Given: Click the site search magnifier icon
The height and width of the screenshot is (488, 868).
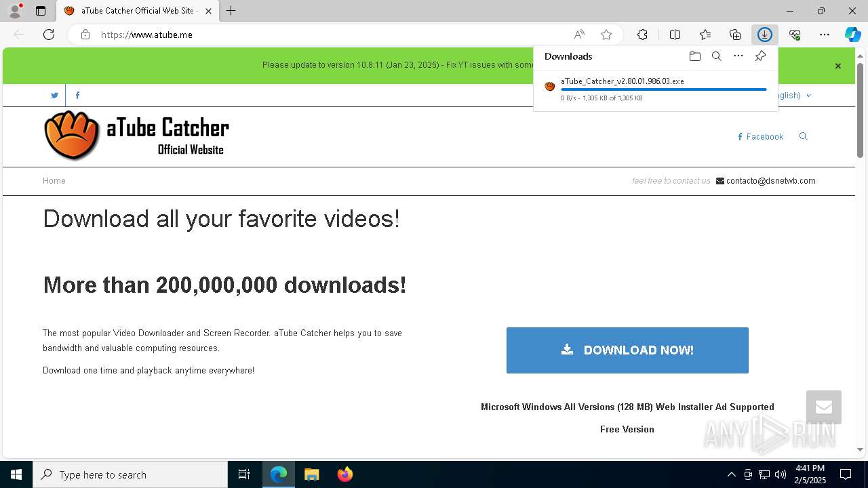Looking at the screenshot, I should pos(804,136).
